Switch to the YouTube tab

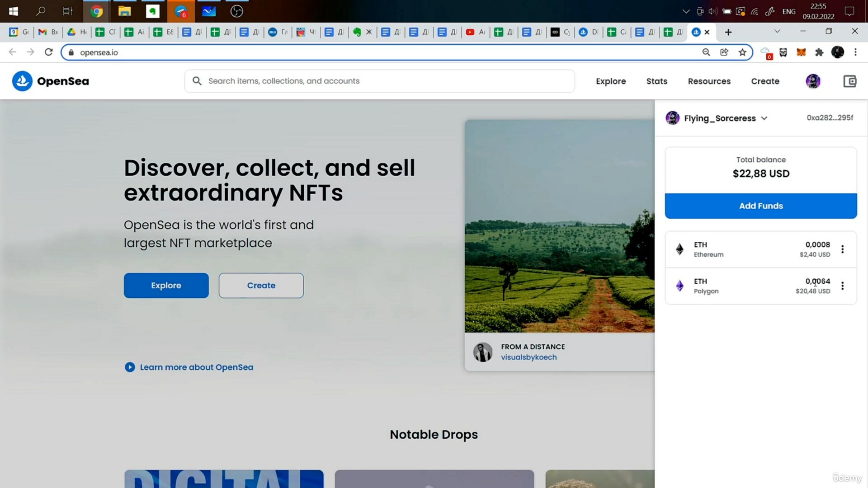(476, 32)
